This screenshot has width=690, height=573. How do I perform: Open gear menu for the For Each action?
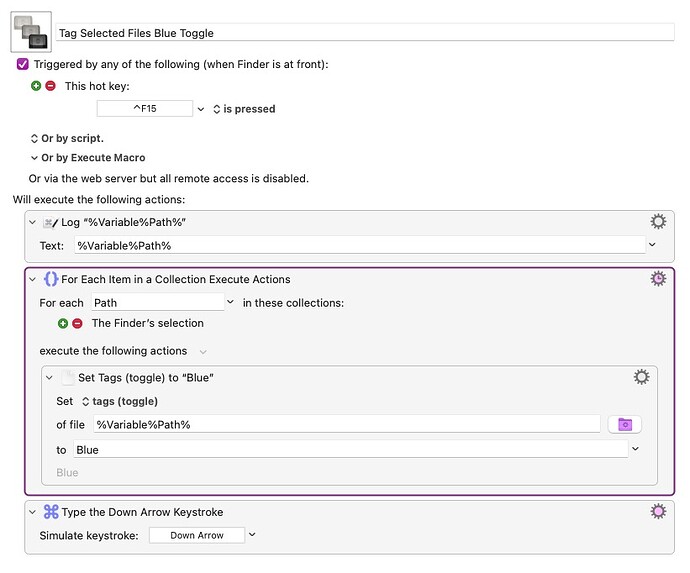pos(658,279)
